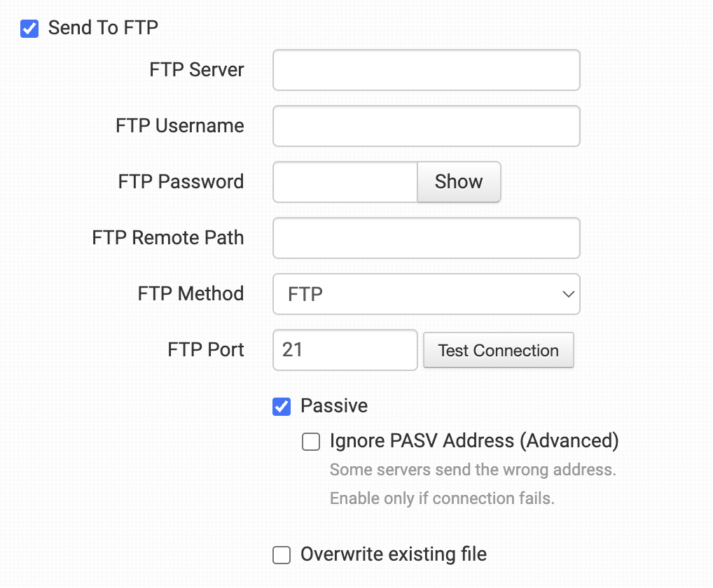The height and width of the screenshot is (588, 713).
Task: Click the "FTP Remote Path" label
Action: pyautogui.click(x=168, y=238)
